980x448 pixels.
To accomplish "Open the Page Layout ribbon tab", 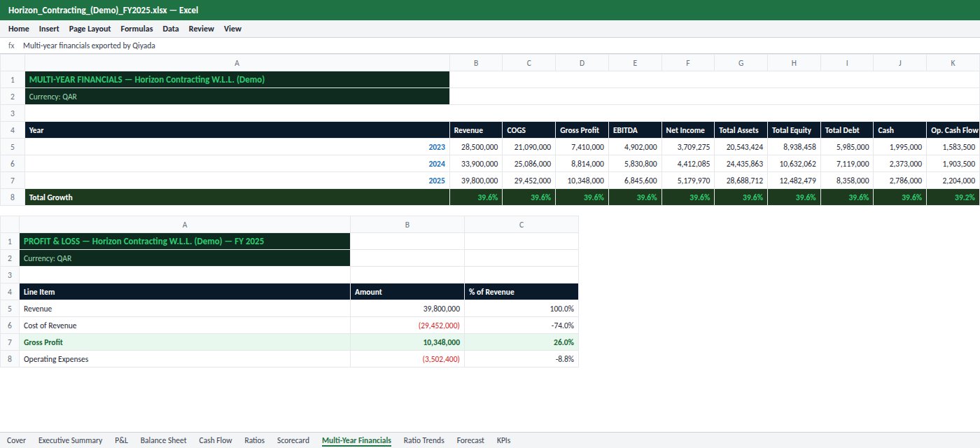I will [x=90, y=29].
